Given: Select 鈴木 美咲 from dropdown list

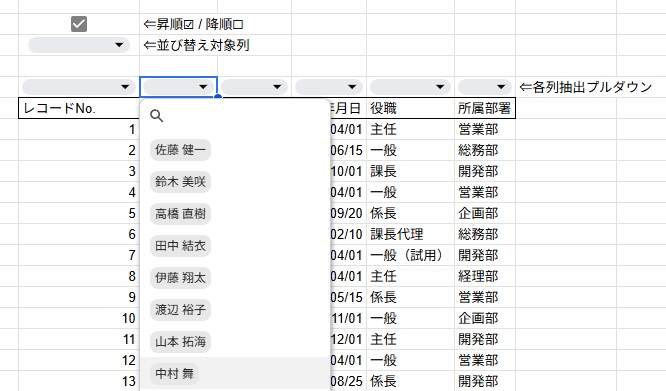Looking at the screenshot, I should click(181, 182).
